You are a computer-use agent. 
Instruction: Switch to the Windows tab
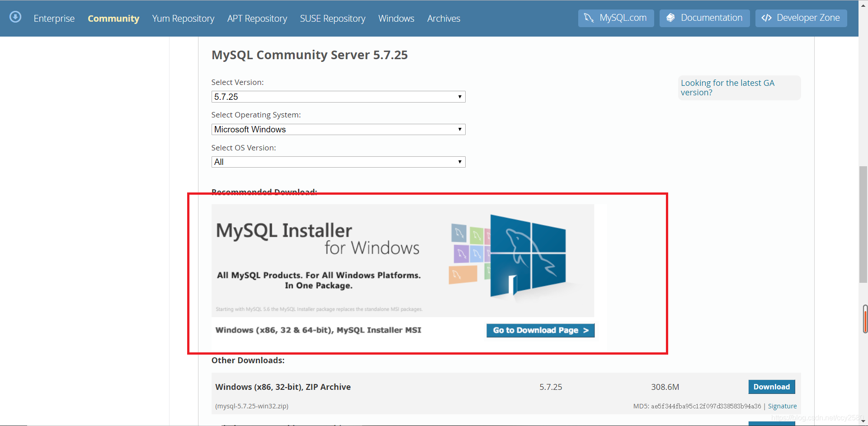click(x=396, y=19)
